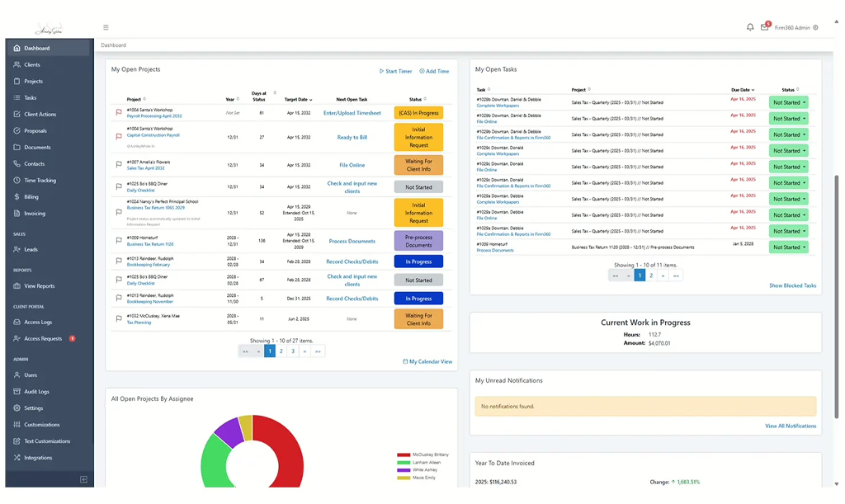Click the hamburger menu icon at top
The height and width of the screenshot is (504, 845).
click(106, 26)
